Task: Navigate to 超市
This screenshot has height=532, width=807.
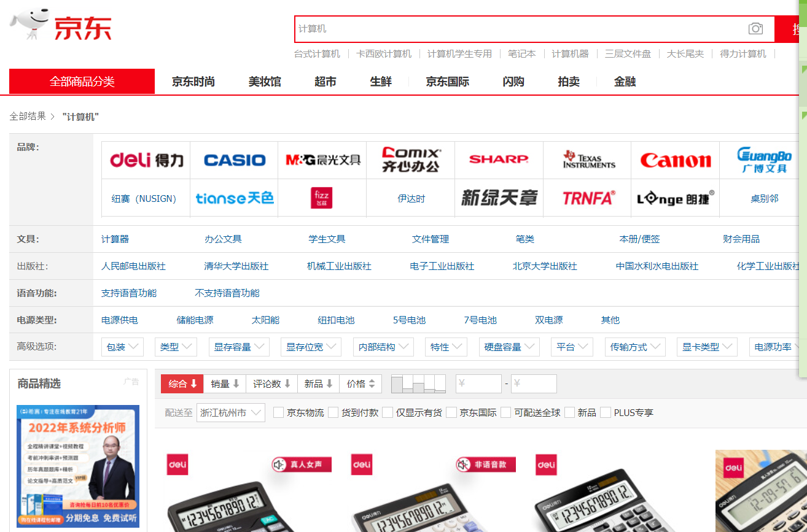Action: [326, 82]
